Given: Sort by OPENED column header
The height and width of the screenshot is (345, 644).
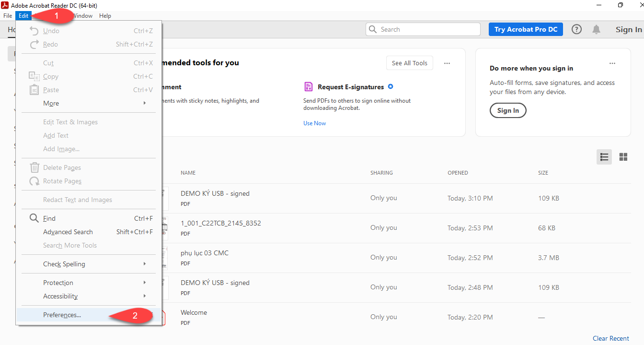Looking at the screenshot, I should pyautogui.click(x=458, y=173).
